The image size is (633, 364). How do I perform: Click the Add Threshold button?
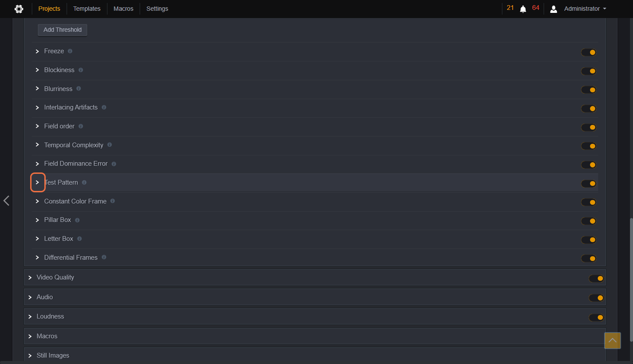pyautogui.click(x=62, y=30)
